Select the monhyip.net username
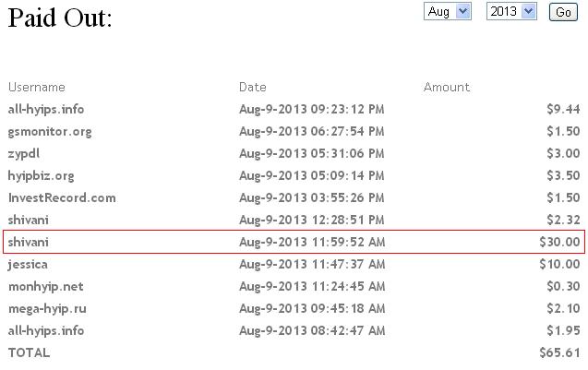The width and height of the screenshot is (588, 370). pyautogui.click(x=45, y=286)
